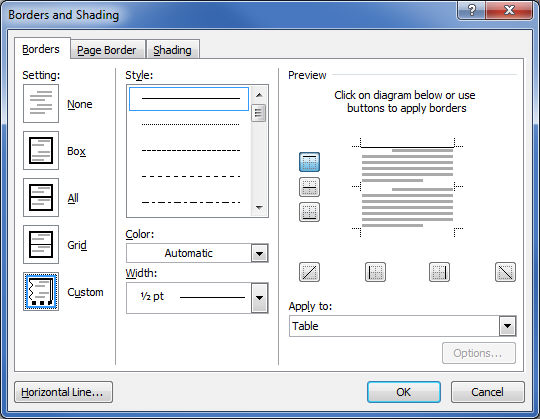This screenshot has width=540, height=419.
Task: Select the None border setting icon
Action: tap(41, 104)
